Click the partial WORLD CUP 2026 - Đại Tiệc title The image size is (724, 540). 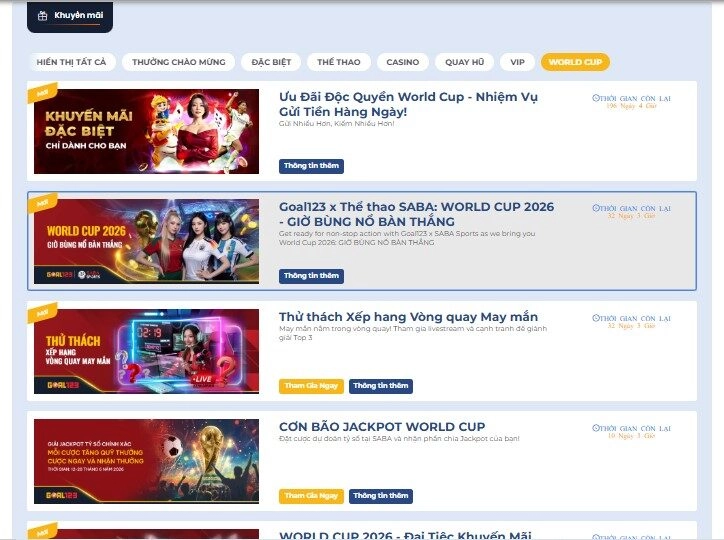point(405,535)
